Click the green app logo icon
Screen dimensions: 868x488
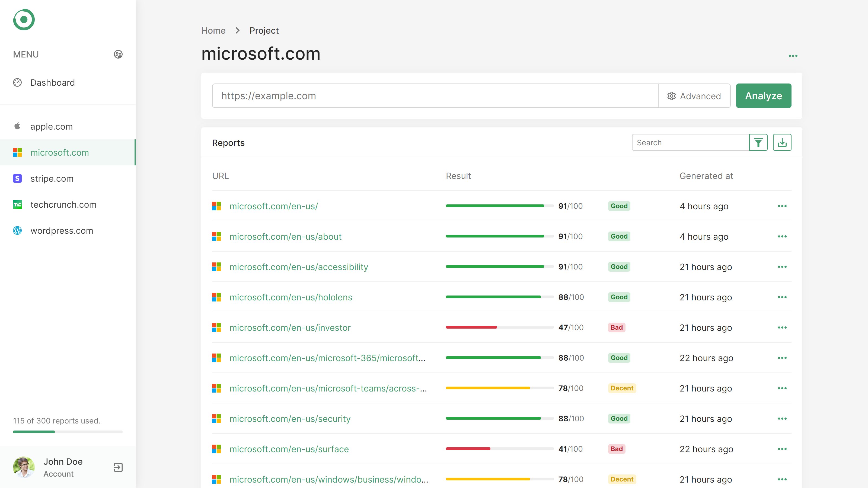point(24,20)
